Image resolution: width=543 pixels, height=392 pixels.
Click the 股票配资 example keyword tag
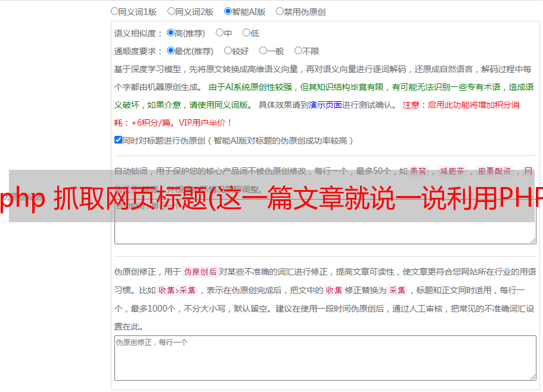pos(495,171)
